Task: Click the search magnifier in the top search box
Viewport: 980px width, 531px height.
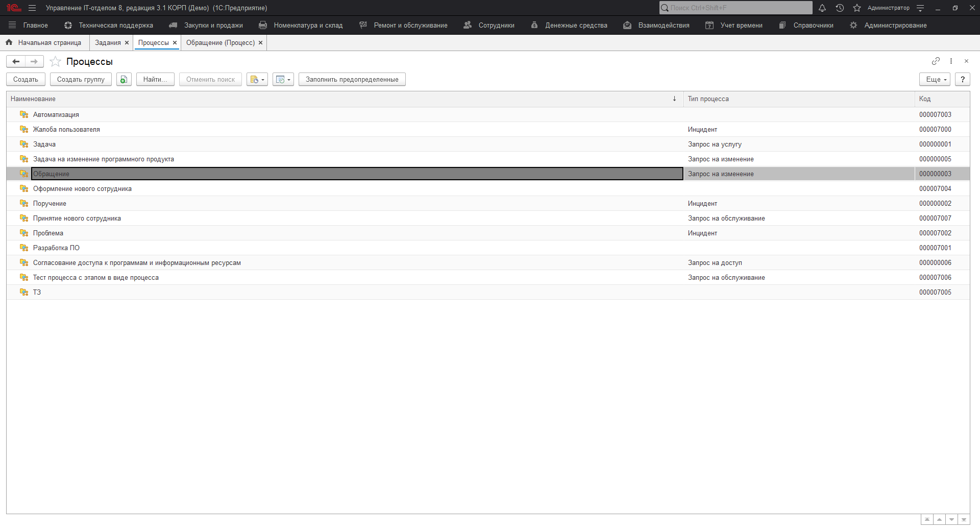Action: pos(664,8)
